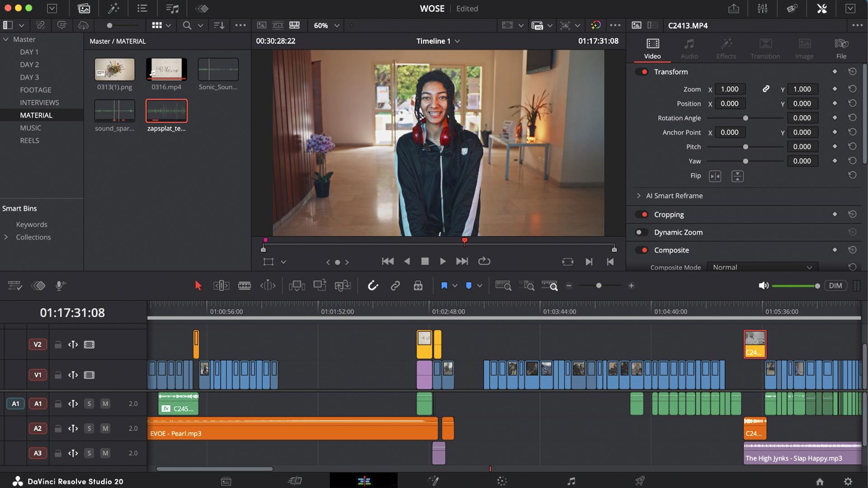Screen dimensions: 868x488
Task: Select the MUSIC bin
Action: point(30,128)
